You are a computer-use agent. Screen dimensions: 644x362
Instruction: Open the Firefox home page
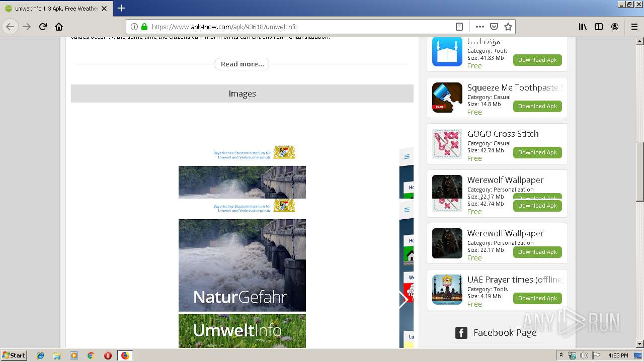click(59, 27)
